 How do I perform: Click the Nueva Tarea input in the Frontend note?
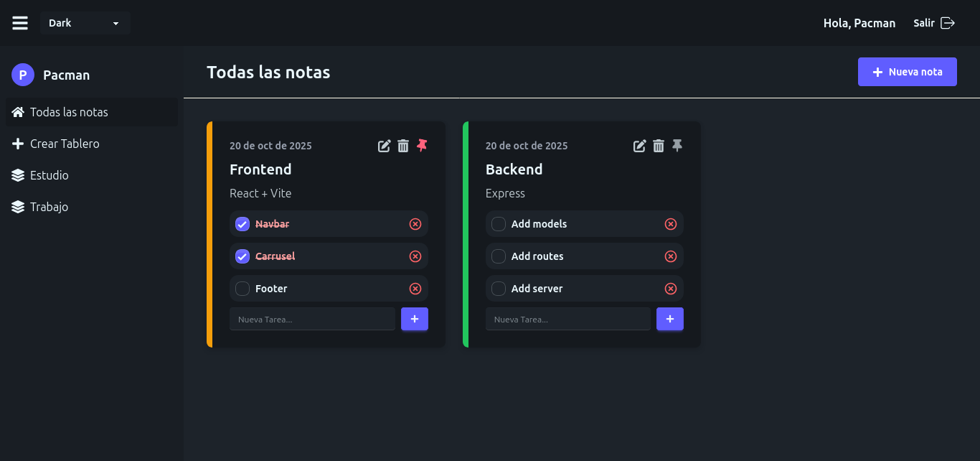pyautogui.click(x=312, y=319)
